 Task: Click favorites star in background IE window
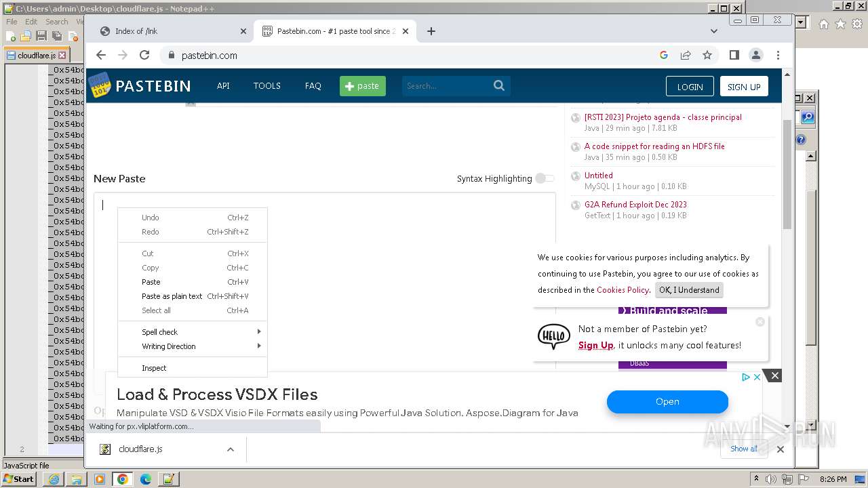click(840, 24)
